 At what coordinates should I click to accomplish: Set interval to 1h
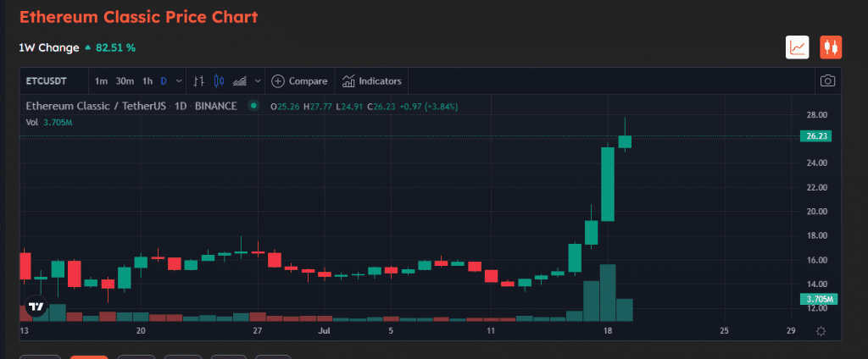coord(147,81)
